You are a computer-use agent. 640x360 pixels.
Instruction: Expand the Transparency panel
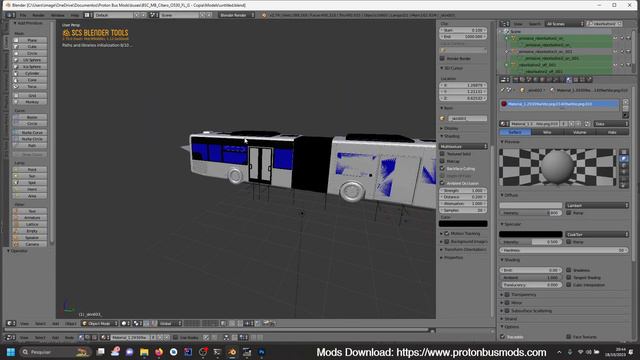(x=502, y=294)
